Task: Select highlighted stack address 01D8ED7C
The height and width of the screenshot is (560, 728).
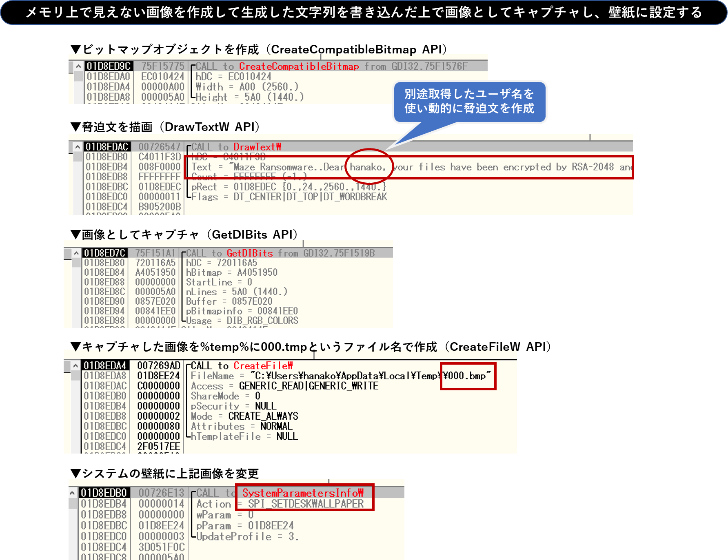Action: tap(105, 253)
